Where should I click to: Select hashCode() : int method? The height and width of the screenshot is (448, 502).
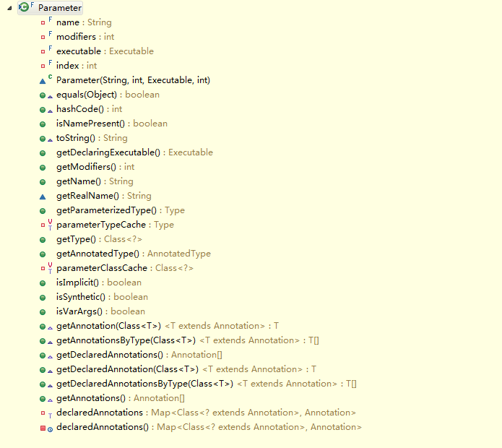pyautogui.click(x=90, y=109)
